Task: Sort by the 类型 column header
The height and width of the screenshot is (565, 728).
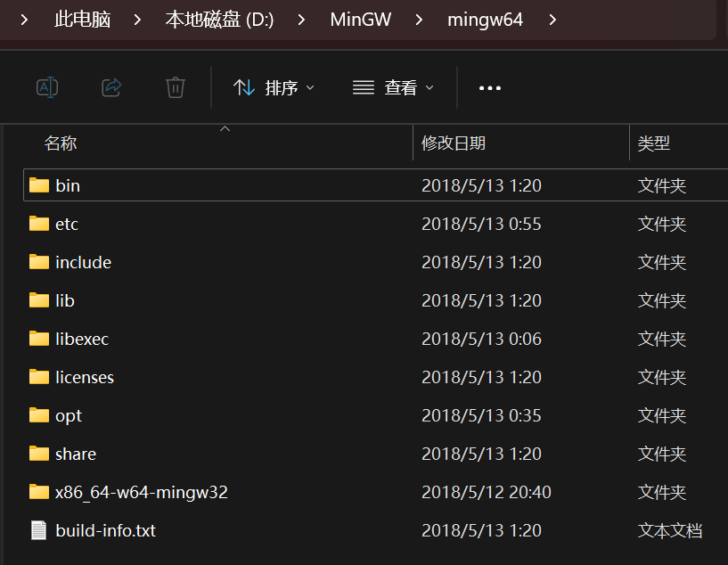Action: [653, 143]
